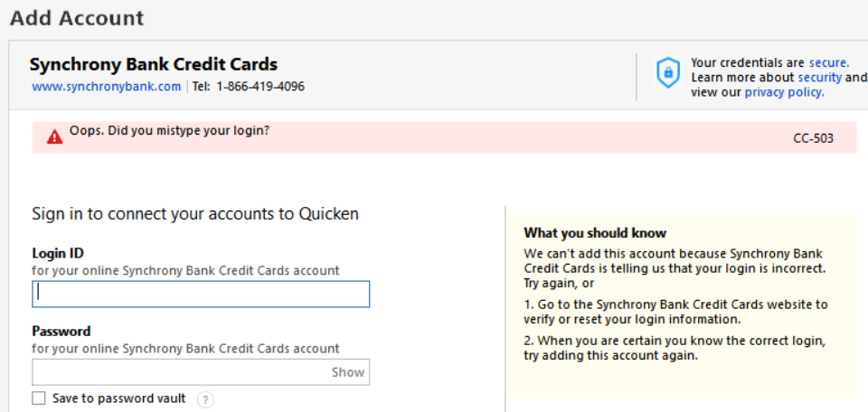Click the What you should know heading
The width and height of the screenshot is (868, 412).
[x=595, y=233]
